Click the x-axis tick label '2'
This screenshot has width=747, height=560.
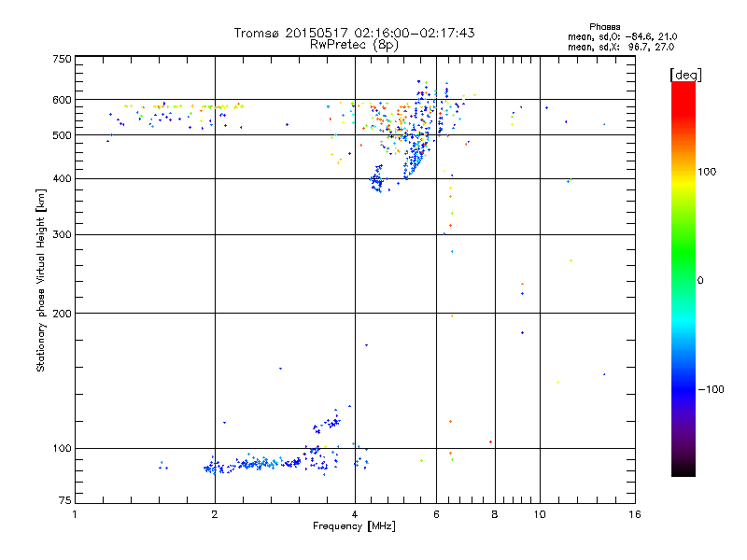pyautogui.click(x=215, y=514)
